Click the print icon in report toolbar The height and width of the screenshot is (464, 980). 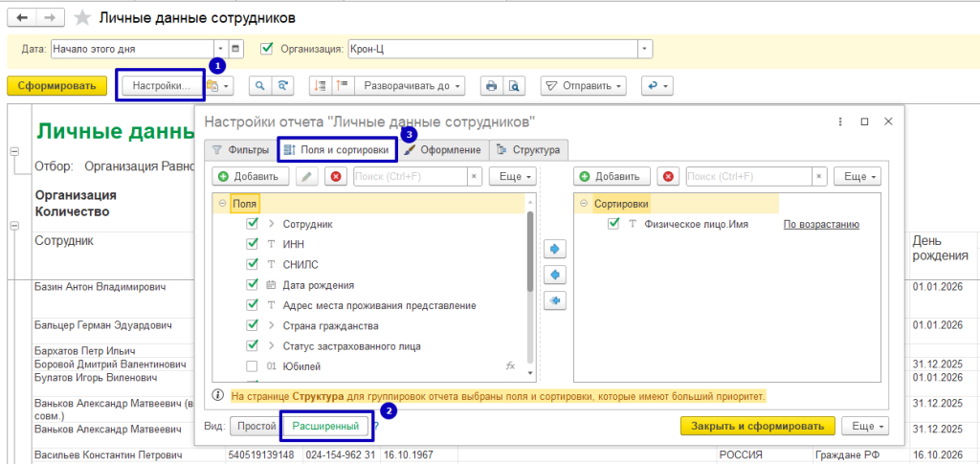click(492, 86)
